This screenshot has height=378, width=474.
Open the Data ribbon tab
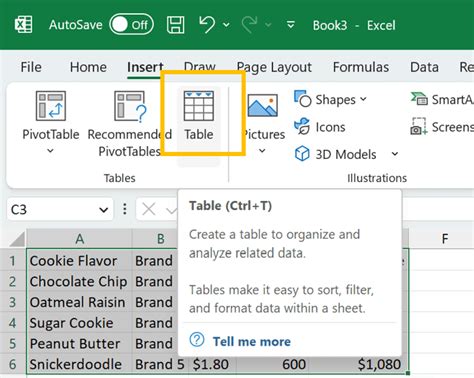pos(424,67)
